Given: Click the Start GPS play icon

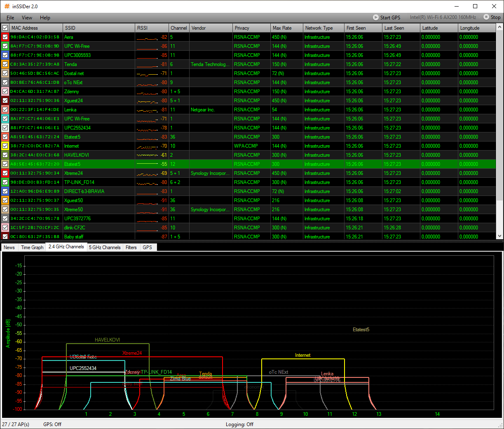Looking at the screenshot, I should pos(375,17).
